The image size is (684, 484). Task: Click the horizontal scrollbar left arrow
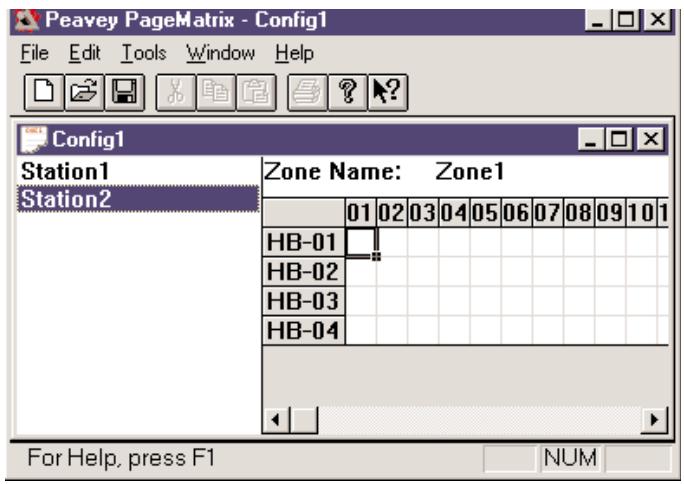coord(276,420)
